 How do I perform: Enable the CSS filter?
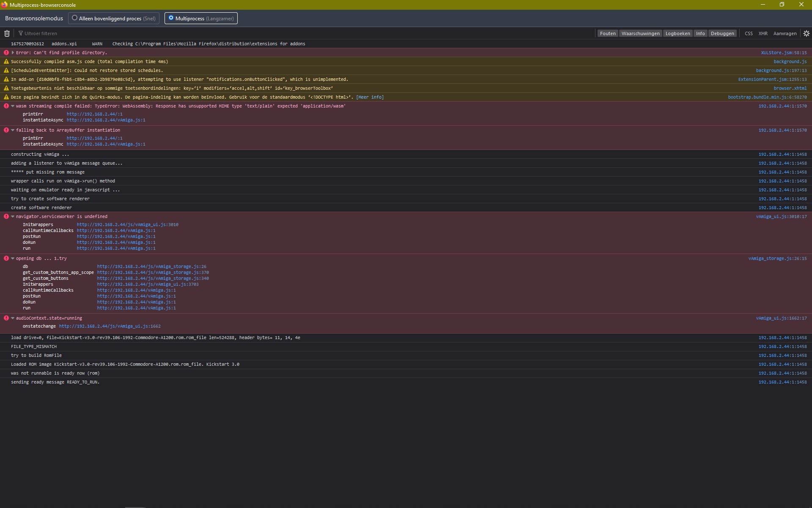click(x=749, y=33)
